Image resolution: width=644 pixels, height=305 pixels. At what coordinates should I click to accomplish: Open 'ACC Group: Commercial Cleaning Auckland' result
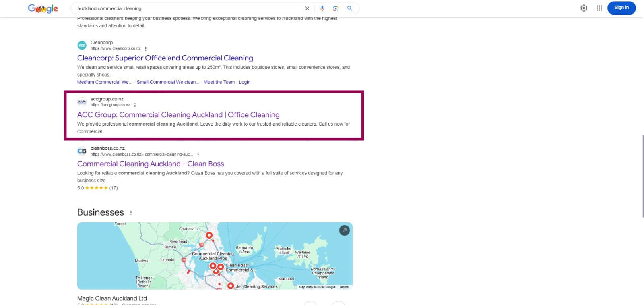[x=178, y=115]
